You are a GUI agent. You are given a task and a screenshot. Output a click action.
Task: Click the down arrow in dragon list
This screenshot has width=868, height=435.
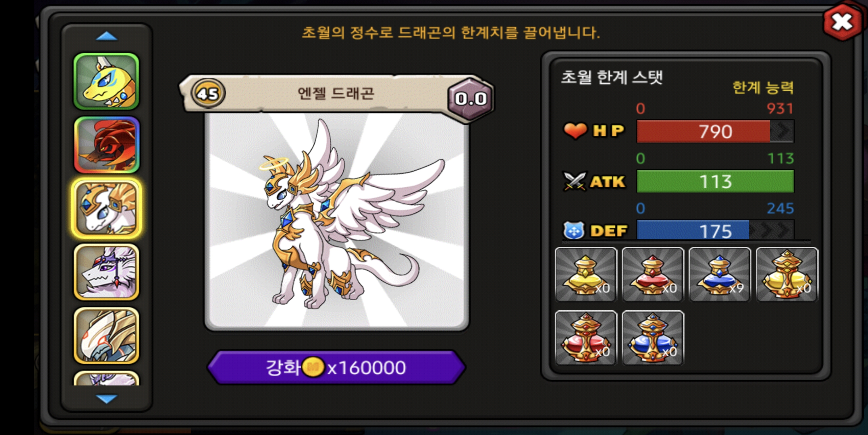pos(106,399)
